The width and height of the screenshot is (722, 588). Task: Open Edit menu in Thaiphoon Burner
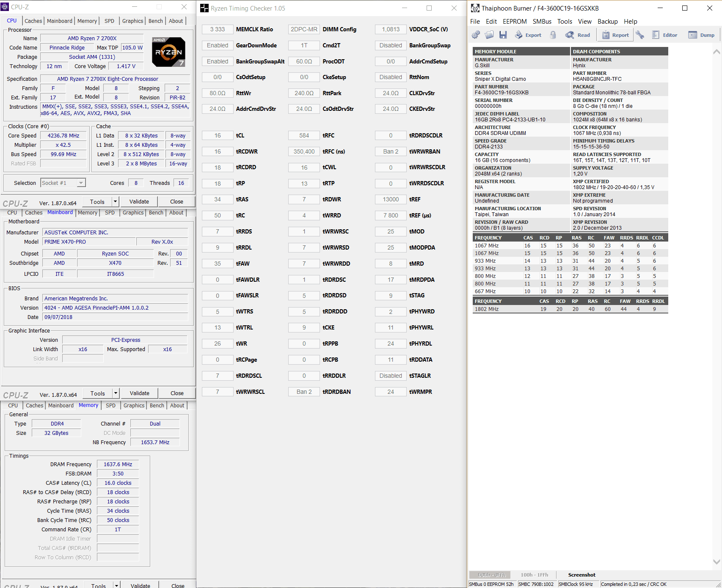click(x=491, y=22)
